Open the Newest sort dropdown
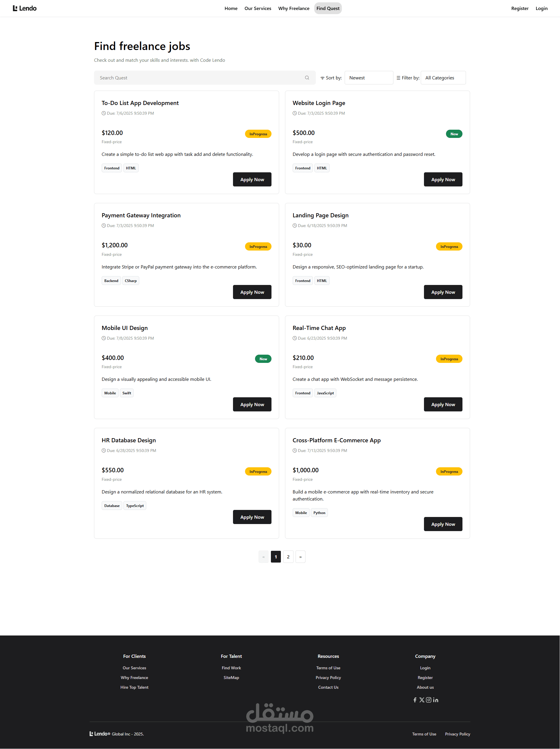560x749 pixels. (368, 78)
